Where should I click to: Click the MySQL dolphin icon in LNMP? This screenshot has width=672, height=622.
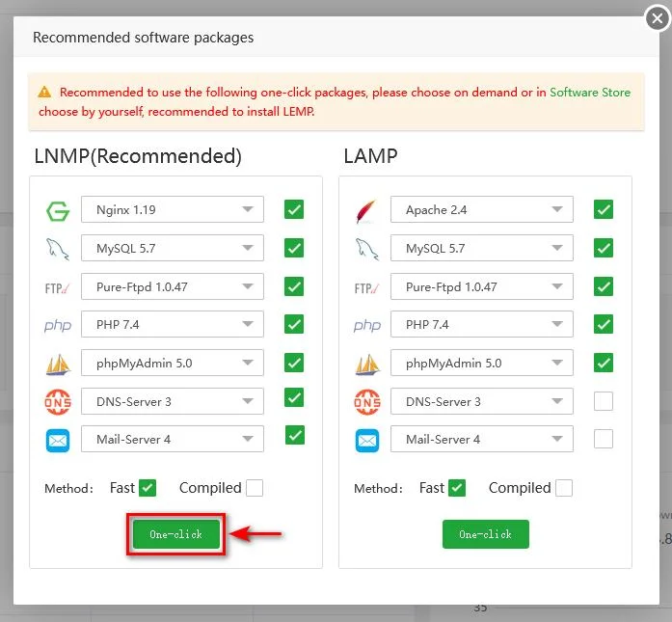point(57,249)
